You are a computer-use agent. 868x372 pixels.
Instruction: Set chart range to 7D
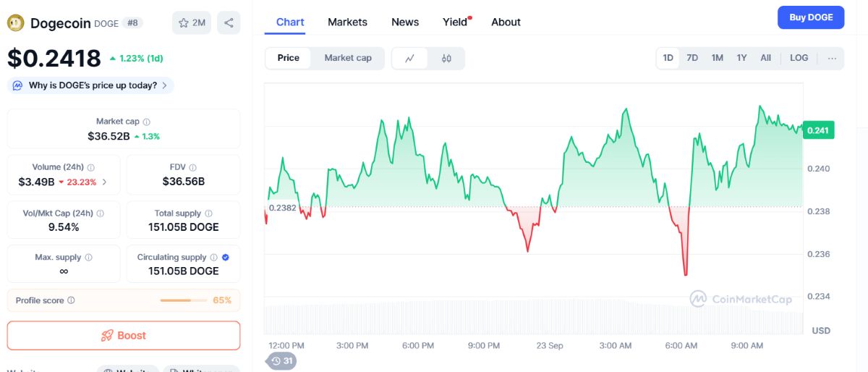pos(692,58)
